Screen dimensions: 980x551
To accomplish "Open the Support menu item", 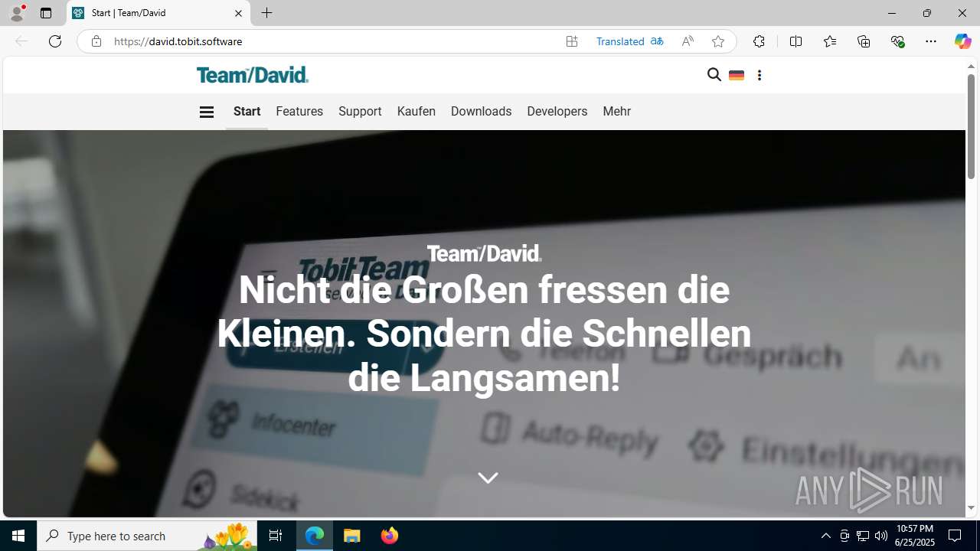I will pos(360,112).
